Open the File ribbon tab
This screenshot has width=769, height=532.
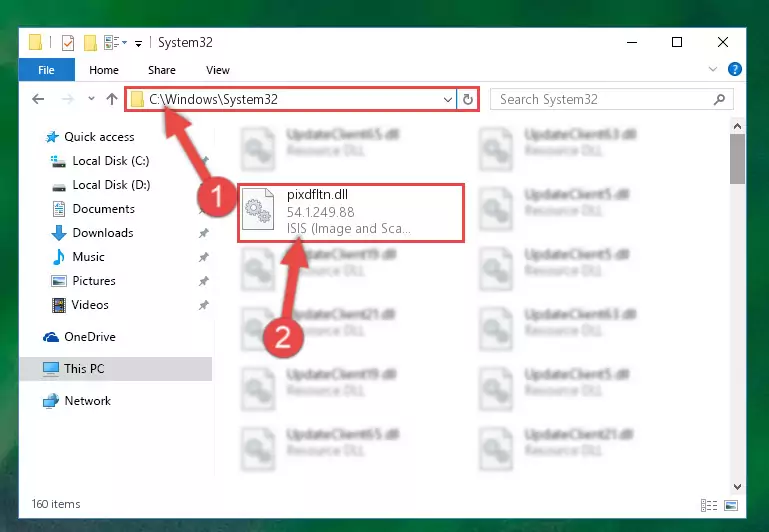click(x=47, y=70)
